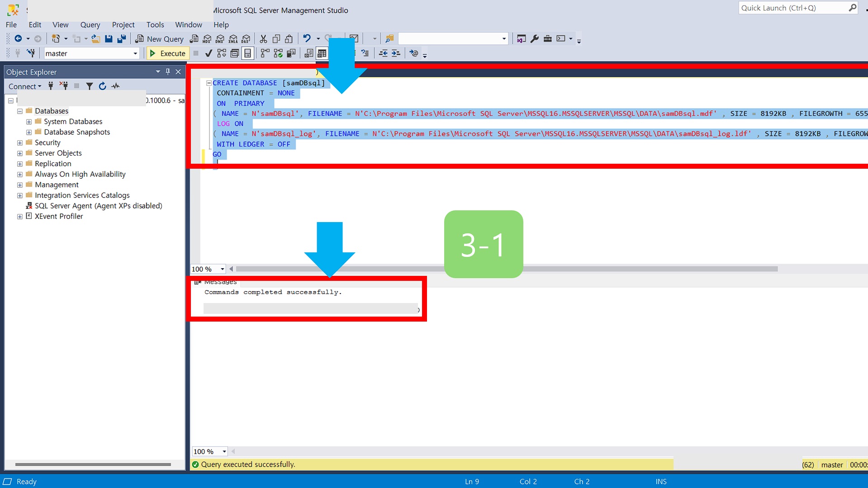This screenshot has height=488, width=868.
Task: Click the Paste icon
Action: 289,39
